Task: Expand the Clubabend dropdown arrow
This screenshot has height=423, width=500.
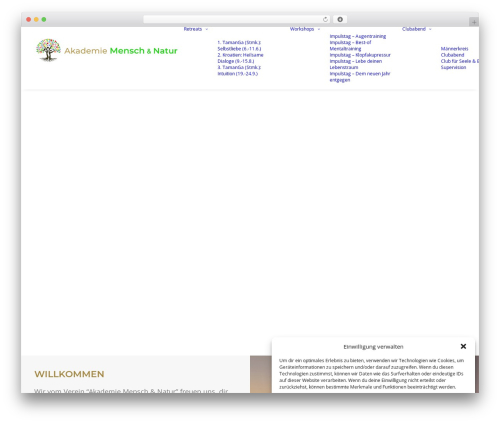Action: 430,29
